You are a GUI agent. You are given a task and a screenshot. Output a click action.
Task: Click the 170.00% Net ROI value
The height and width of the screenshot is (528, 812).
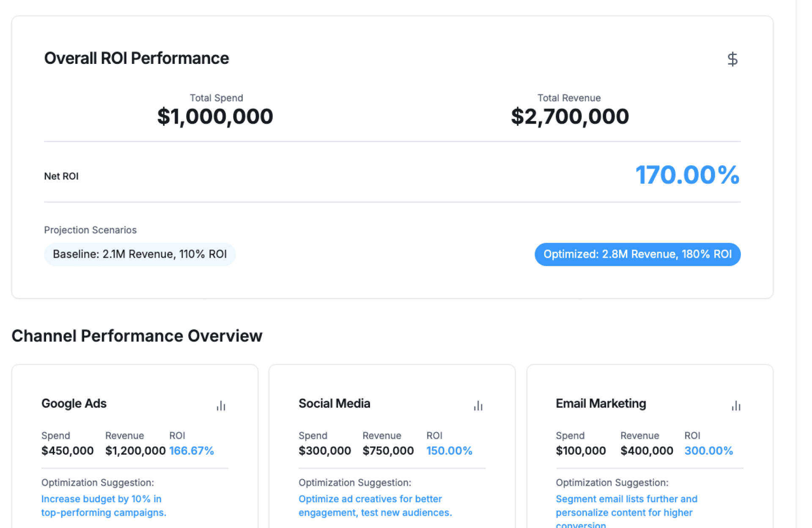687,175
